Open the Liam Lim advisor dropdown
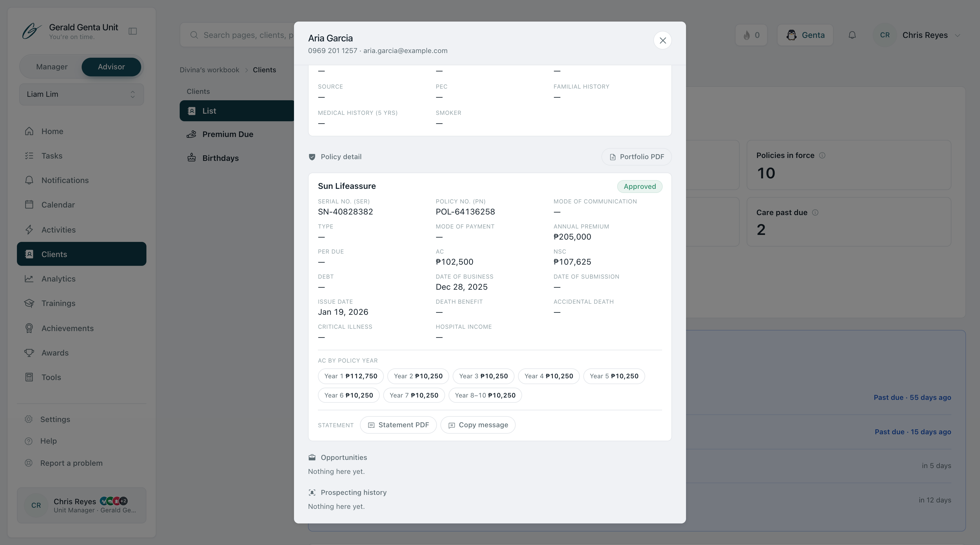The image size is (980, 545). coord(81,94)
